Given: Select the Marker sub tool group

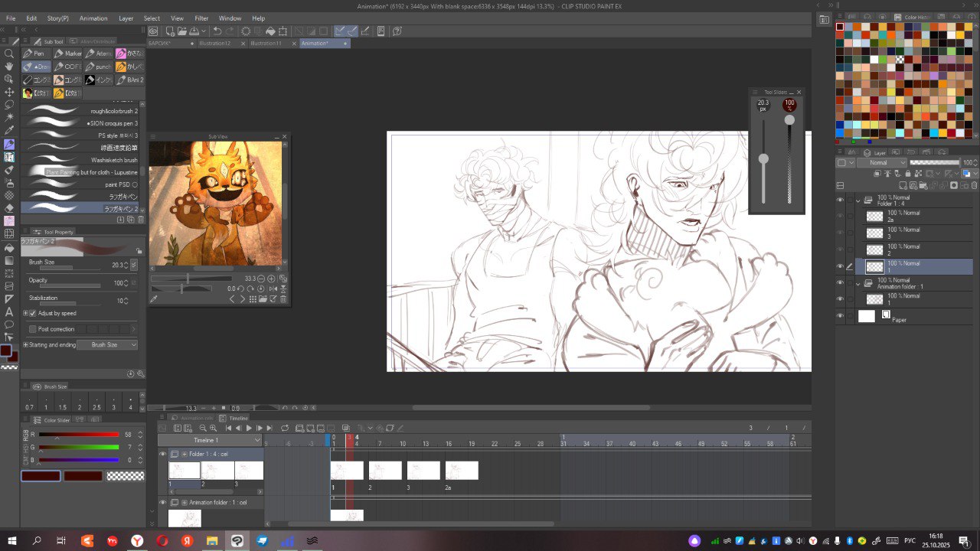Looking at the screenshot, I should [67, 54].
